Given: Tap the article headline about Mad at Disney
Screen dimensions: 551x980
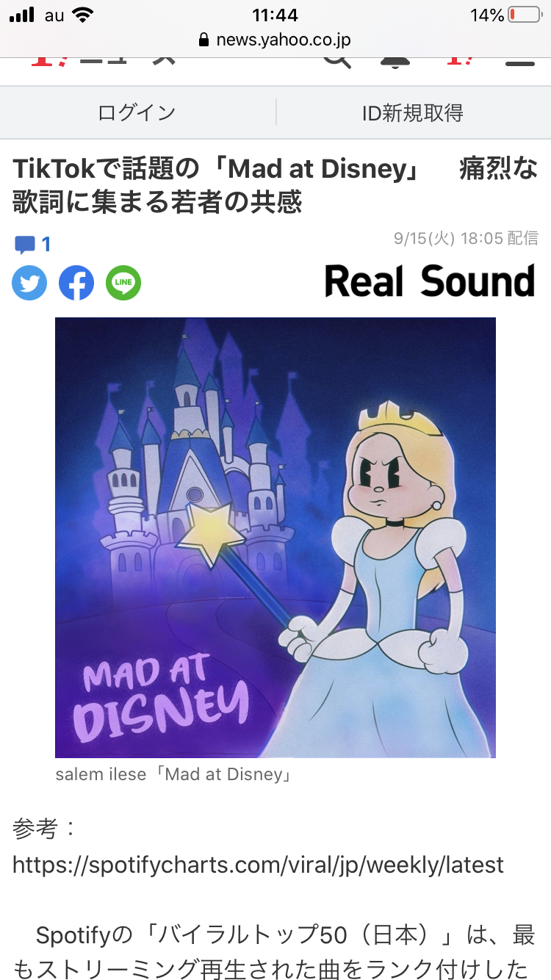Looking at the screenshot, I should [x=275, y=185].
